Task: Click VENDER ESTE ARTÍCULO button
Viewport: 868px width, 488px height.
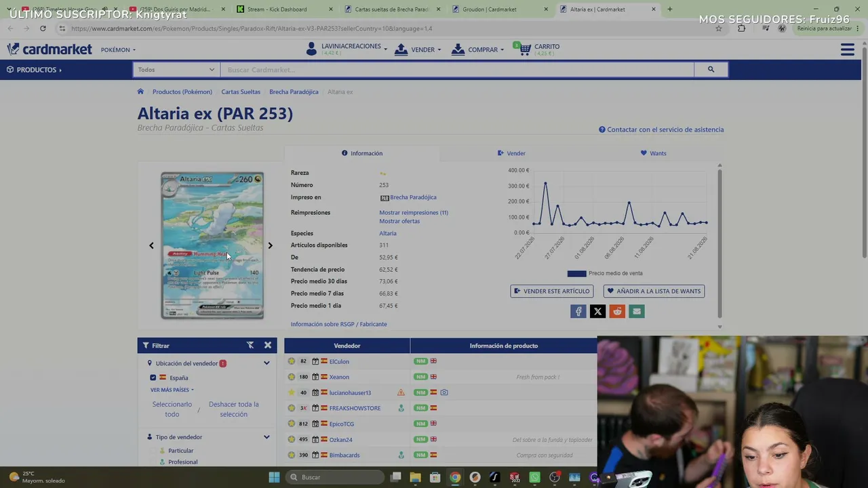Action: click(x=552, y=291)
